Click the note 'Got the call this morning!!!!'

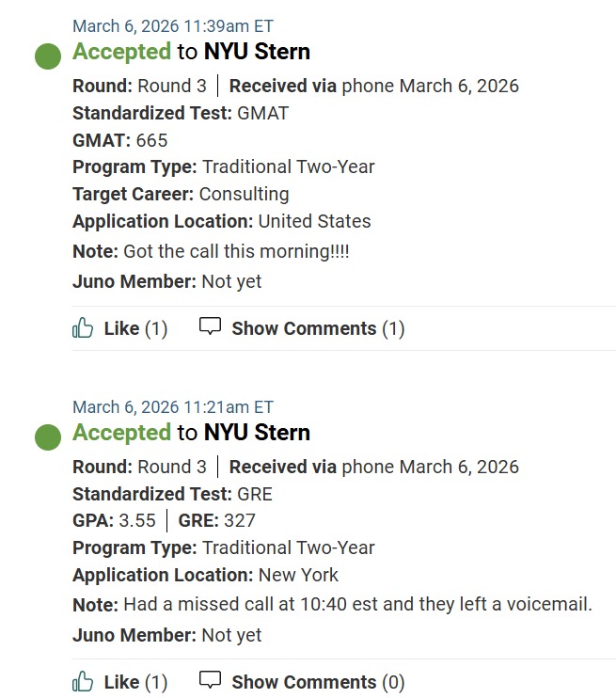[x=236, y=252]
